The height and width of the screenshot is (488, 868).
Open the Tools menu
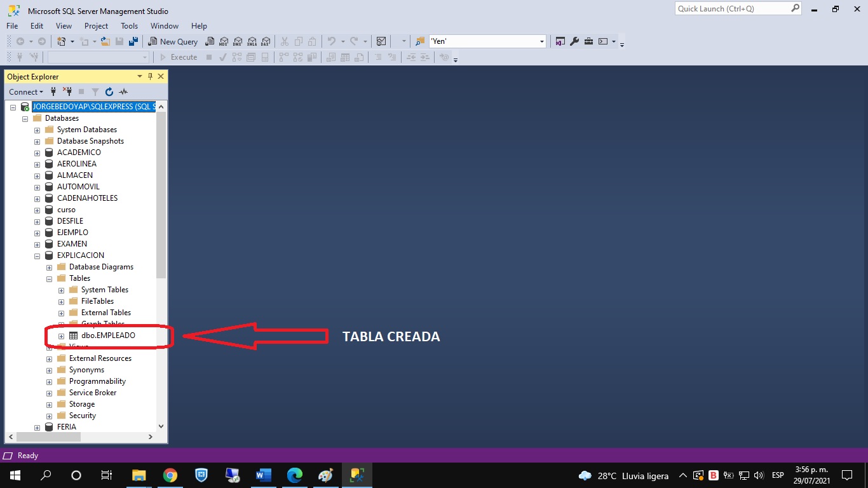(129, 26)
